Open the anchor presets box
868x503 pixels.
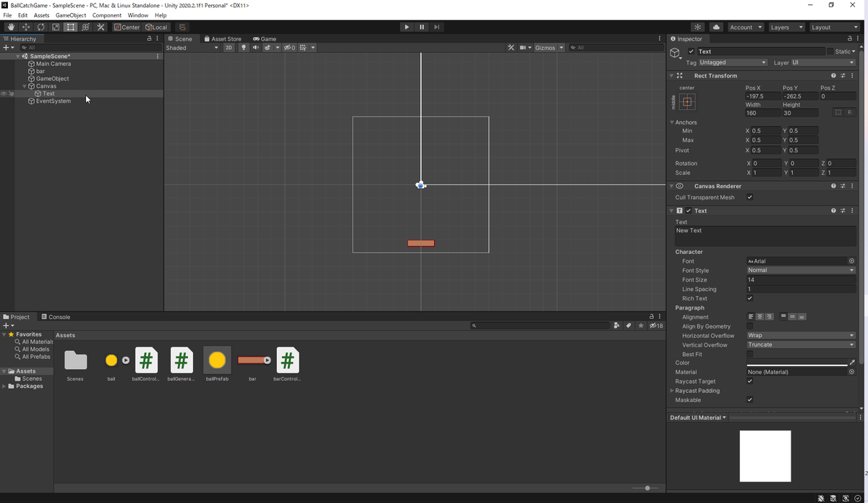[x=687, y=101]
